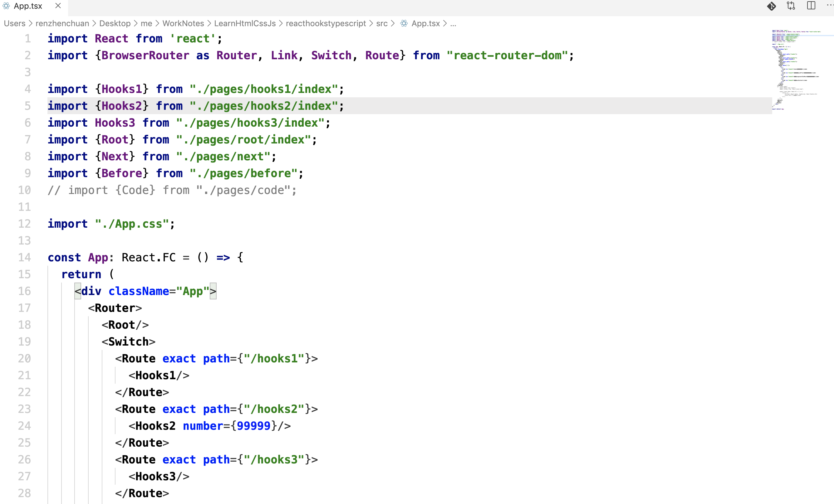Open changes with the compare arrows icon
Viewport: 834px width, 504px height.
[x=791, y=6]
